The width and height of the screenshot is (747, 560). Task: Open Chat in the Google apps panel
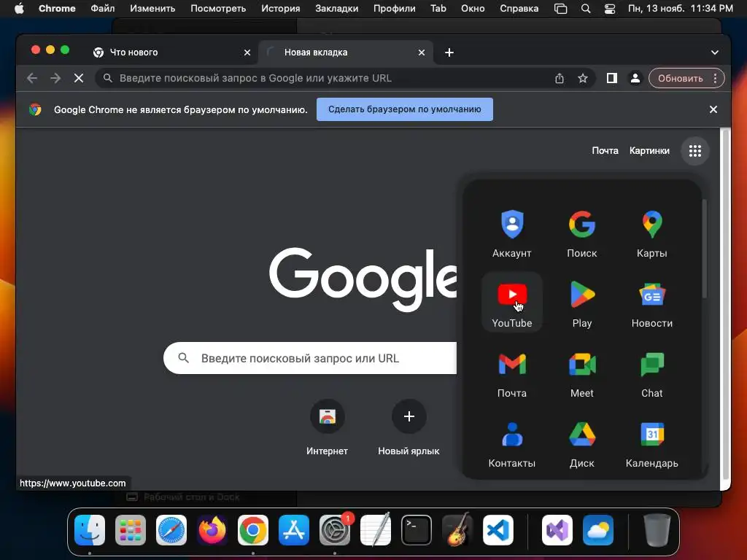(651, 373)
